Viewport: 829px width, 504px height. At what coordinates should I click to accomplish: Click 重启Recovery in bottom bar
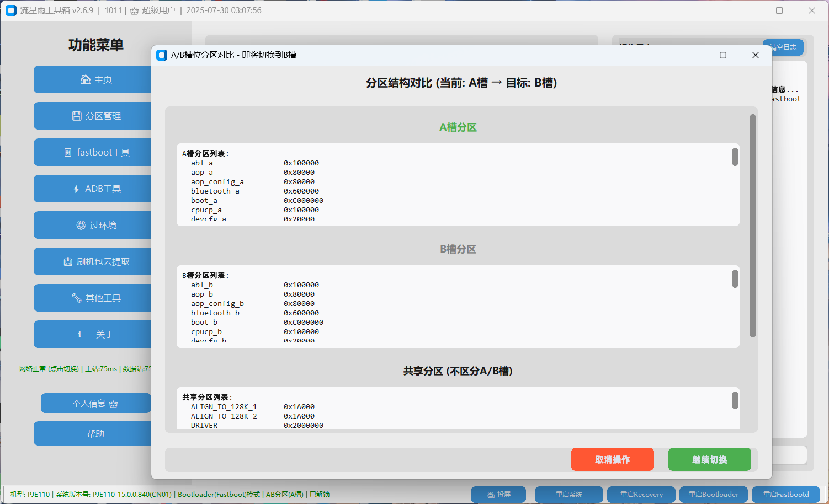pyautogui.click(x=641, y=495)
